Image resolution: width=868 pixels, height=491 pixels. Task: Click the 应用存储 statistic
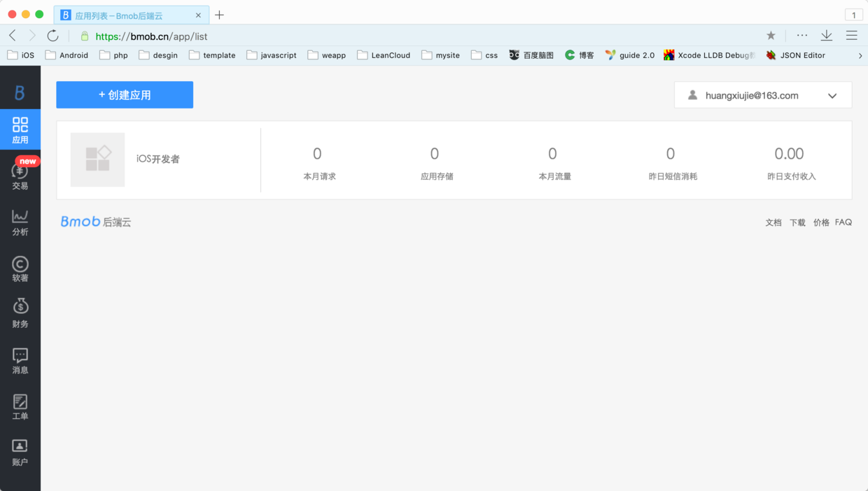point(437,163)
